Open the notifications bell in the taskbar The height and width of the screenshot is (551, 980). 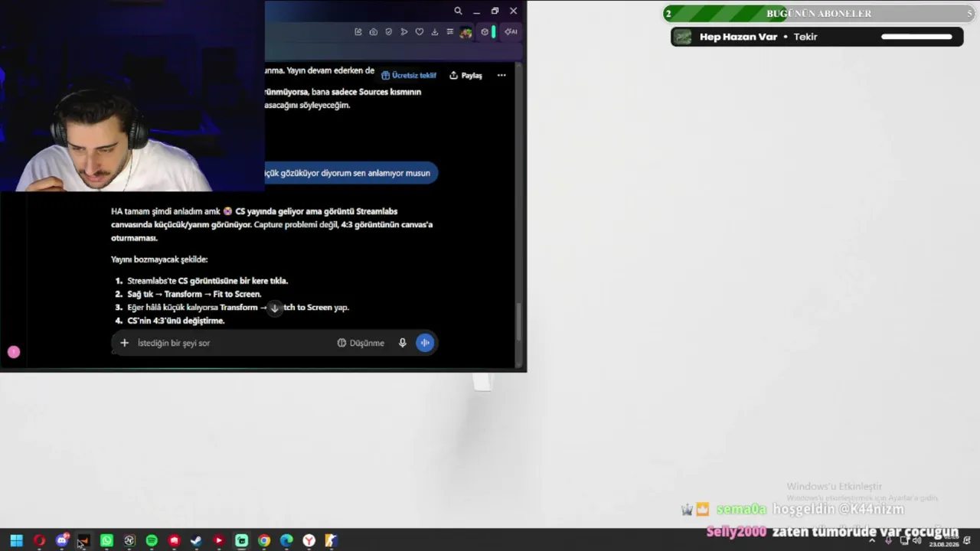(967, 540)
